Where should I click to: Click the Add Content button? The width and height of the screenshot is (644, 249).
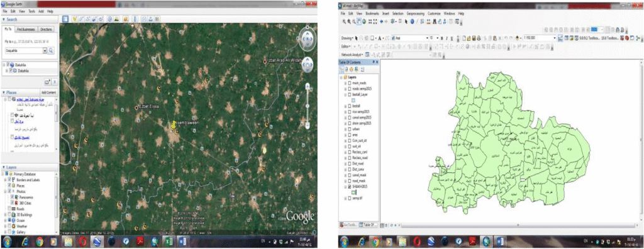coord(48,92)
